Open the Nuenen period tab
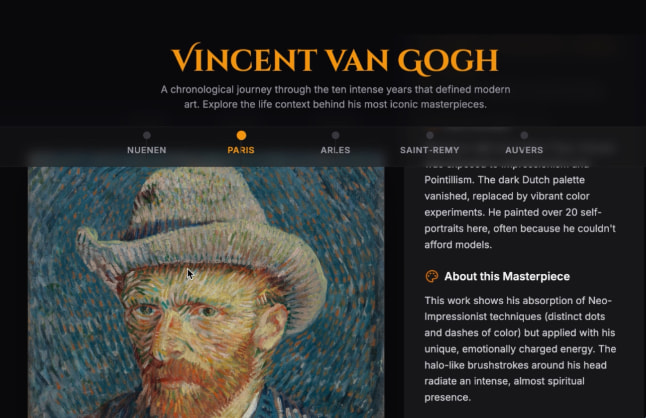 pos(147,150)
